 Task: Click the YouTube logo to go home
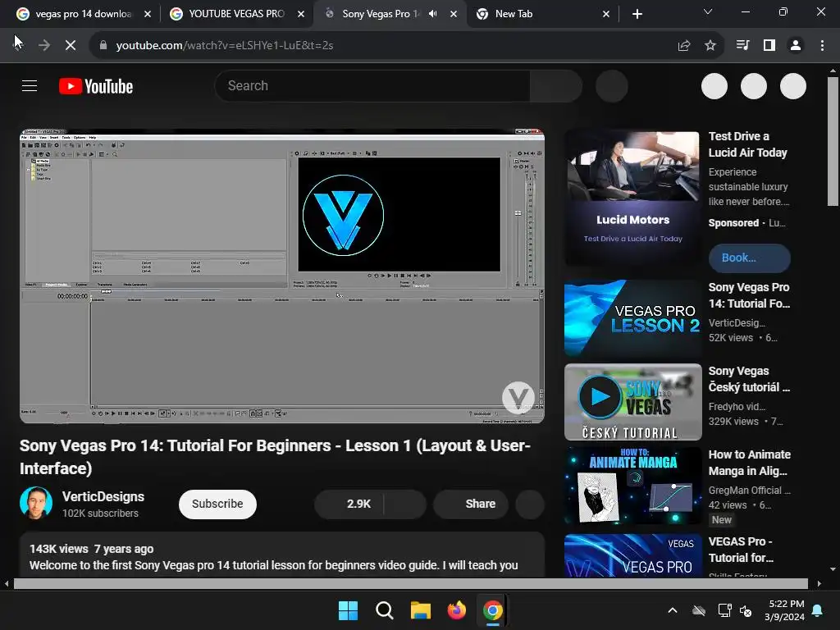click(96, 86)
